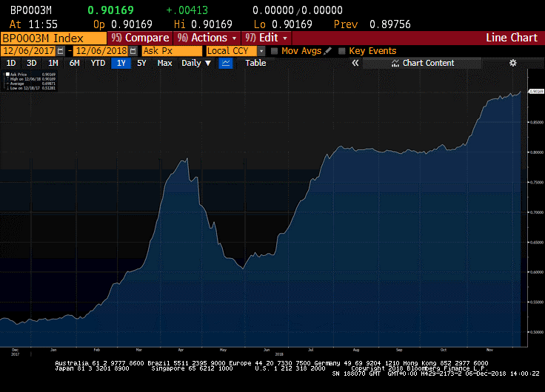Screen dimensions: 545x392
Task: Collapse panel with double chevron icon
Action: pos(355,63)
